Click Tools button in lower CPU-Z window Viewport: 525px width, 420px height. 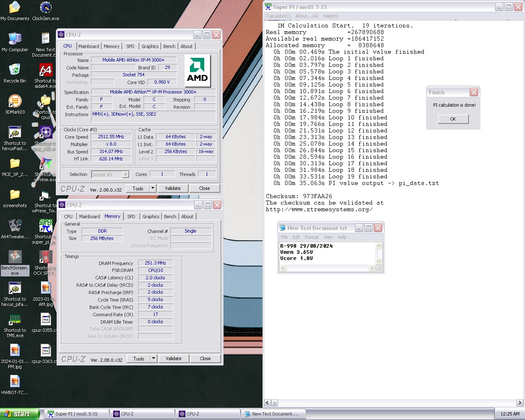pos(139,358)
